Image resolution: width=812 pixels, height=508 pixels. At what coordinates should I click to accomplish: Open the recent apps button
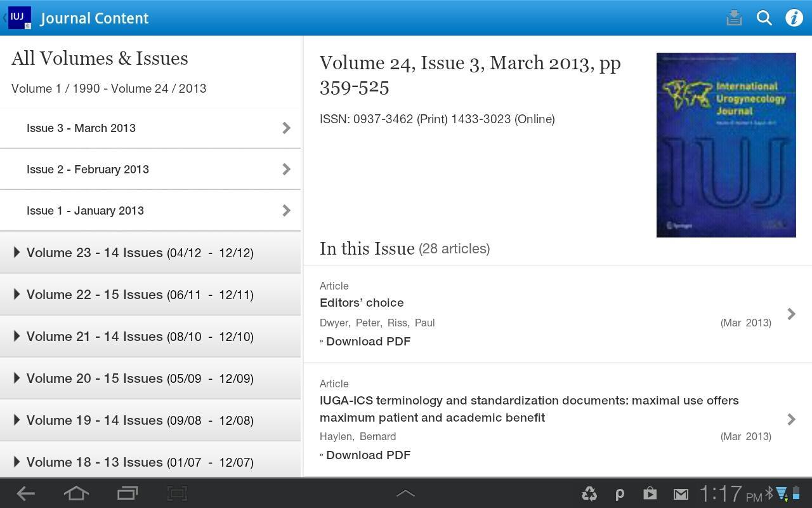128,493
